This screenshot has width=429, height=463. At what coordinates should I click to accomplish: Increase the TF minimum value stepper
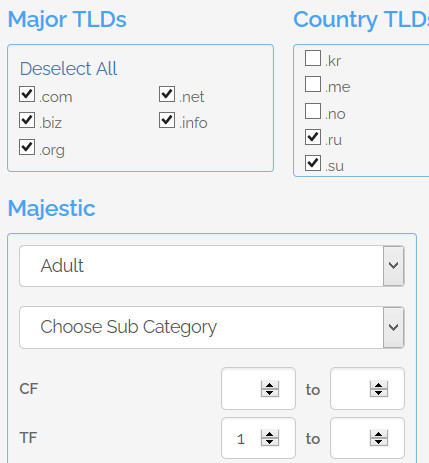[x=270, y=434]
